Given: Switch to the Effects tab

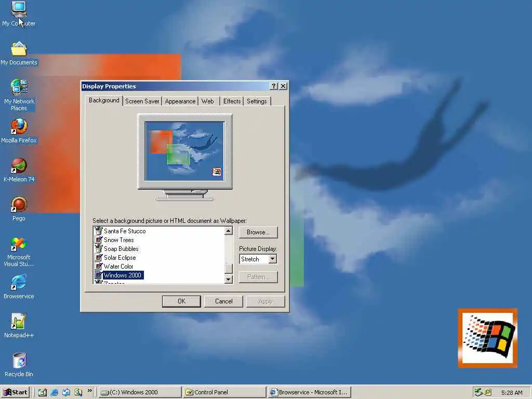Looking at the screenshot, I should 232,101.
